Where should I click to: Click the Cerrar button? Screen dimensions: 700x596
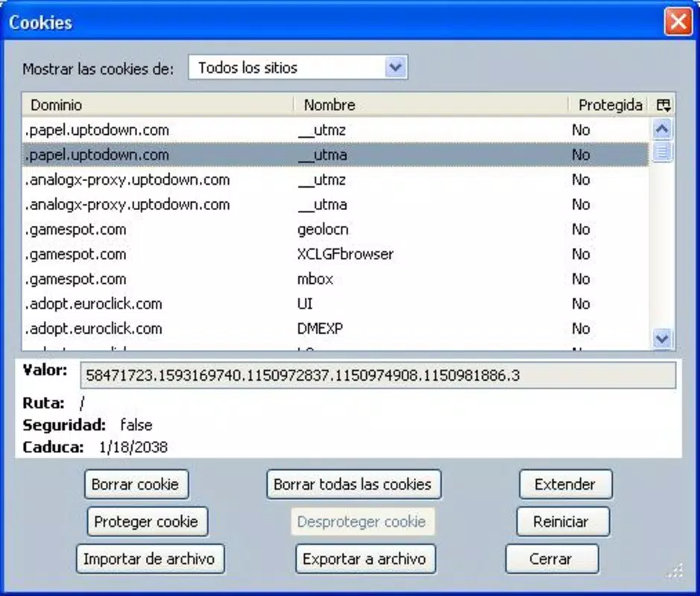[x=552, y=559]
